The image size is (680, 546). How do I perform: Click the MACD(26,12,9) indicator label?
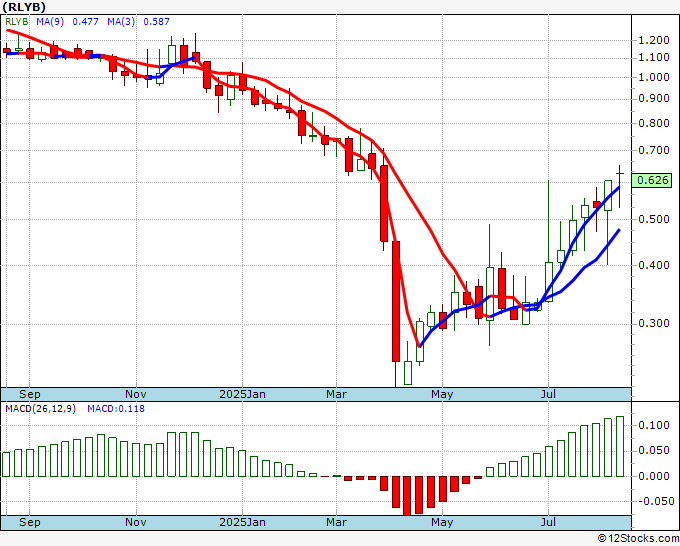tap(40, 409)
